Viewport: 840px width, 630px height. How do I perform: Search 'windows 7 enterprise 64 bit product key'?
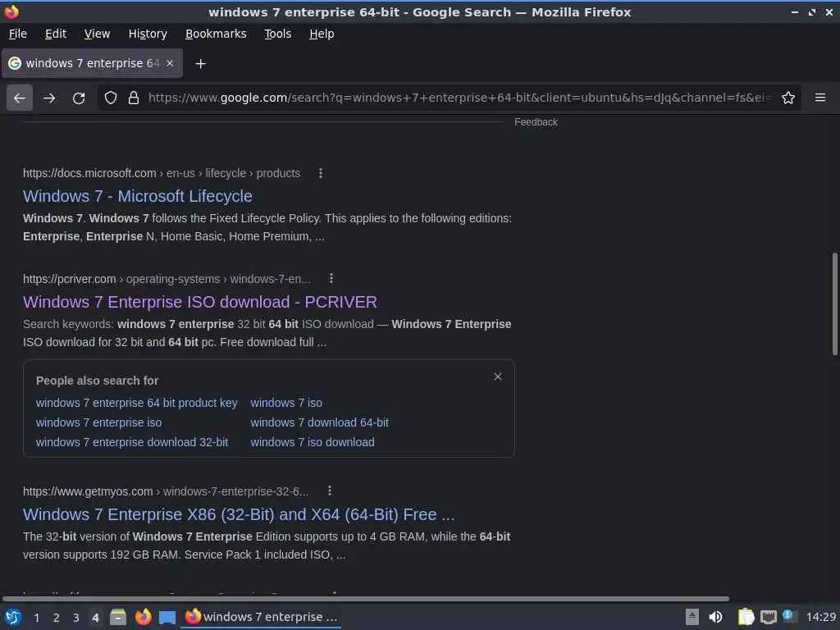point(137,403)
